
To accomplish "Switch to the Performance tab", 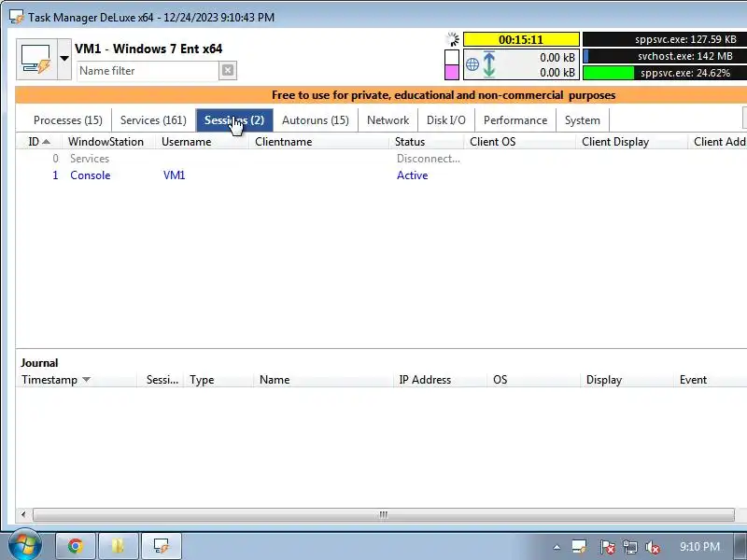I will [515, 120].
